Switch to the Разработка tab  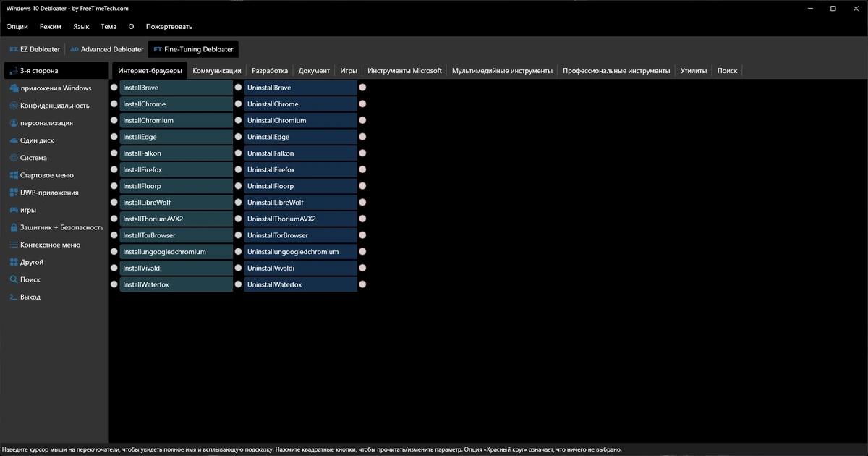(x=270, y=71)
